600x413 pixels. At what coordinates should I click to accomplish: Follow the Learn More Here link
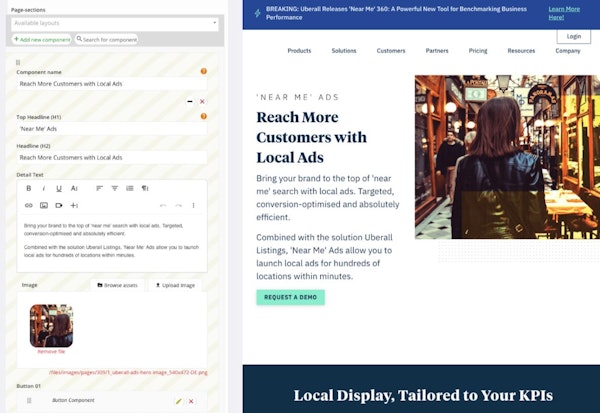(x=564, y=13)
